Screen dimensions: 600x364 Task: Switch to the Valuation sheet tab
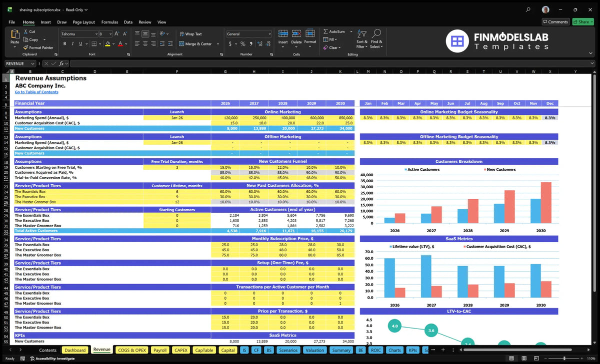click(314, 350)
